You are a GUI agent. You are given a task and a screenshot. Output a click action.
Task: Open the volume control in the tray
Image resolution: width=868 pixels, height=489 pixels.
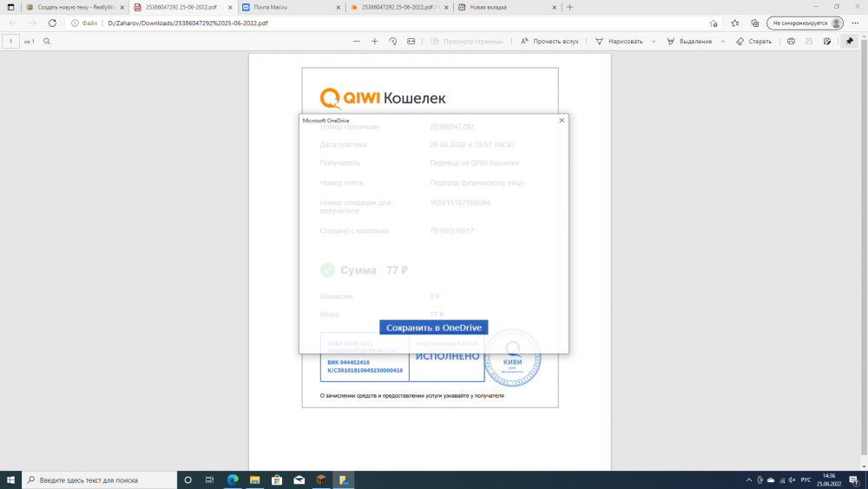[792, 479]
